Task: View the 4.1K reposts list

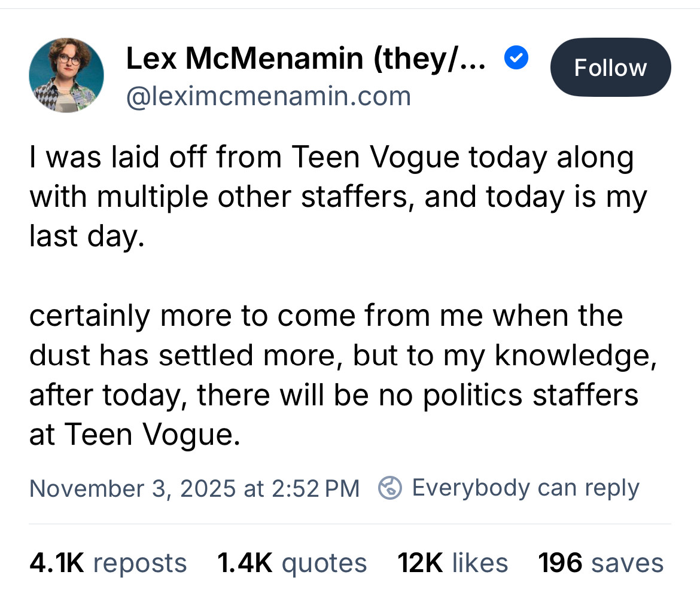Action: [108, 563]
